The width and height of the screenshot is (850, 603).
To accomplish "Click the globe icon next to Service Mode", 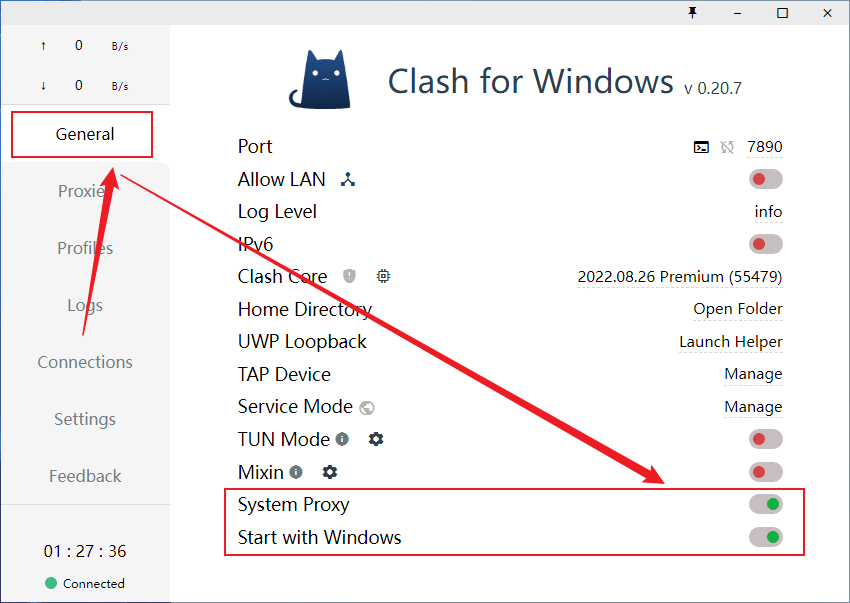I will (x=367, y=407).
